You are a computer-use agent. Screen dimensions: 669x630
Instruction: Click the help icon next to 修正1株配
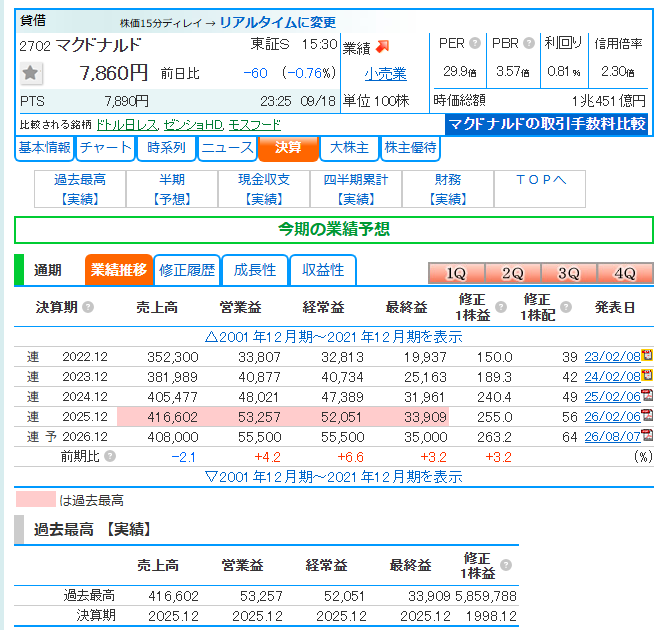[566, 307]
